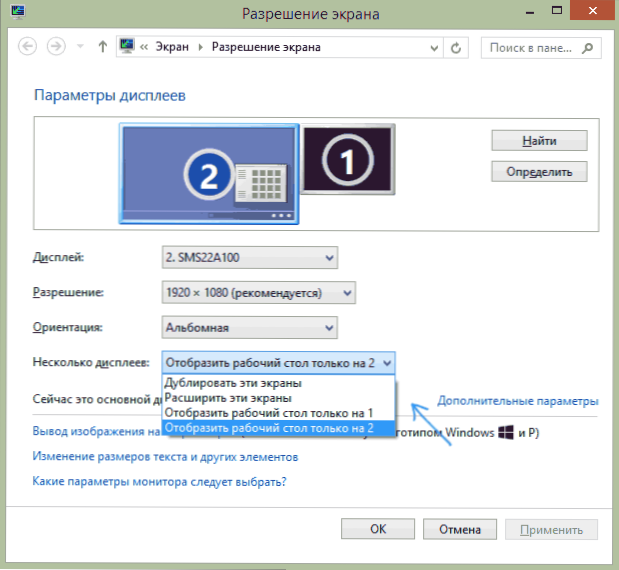
Task: Choose highlighted "Отобразить рабочий стол только на 2" item
Action: (278, 428)
